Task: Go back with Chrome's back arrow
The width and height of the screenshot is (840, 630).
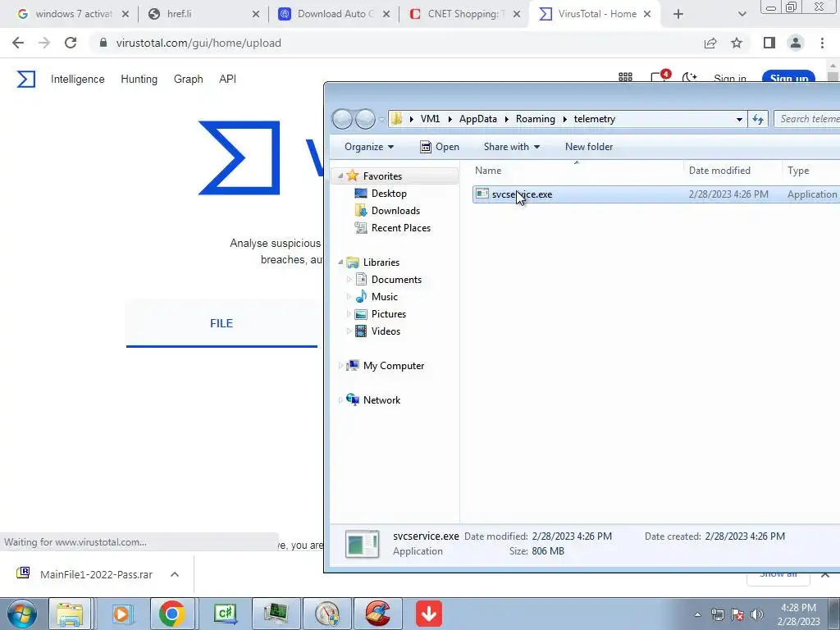Action: tap(18, 43)
